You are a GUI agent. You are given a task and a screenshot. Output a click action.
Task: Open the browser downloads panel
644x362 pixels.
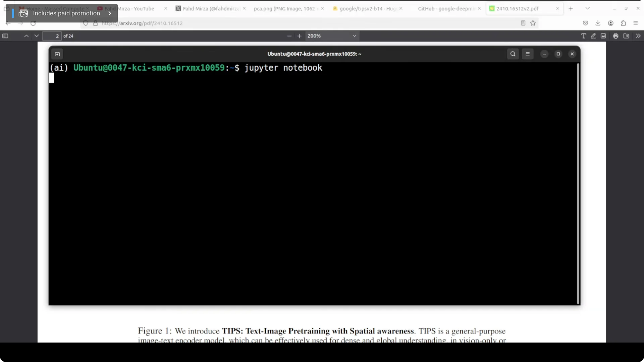[598, 23]
